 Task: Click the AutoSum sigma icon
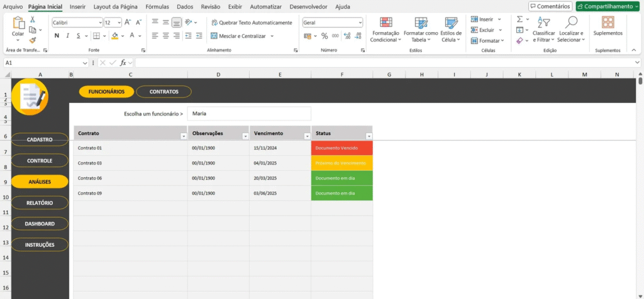[520, 19]
